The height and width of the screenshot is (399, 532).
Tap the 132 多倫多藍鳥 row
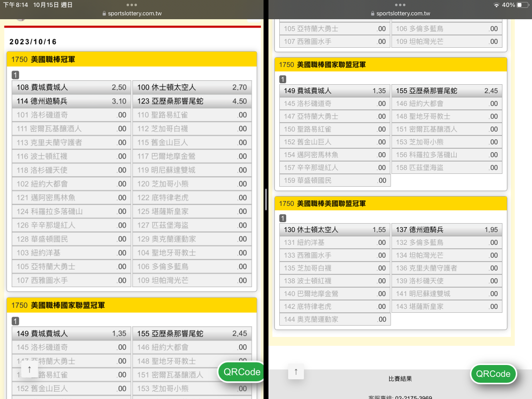point(447,242)
